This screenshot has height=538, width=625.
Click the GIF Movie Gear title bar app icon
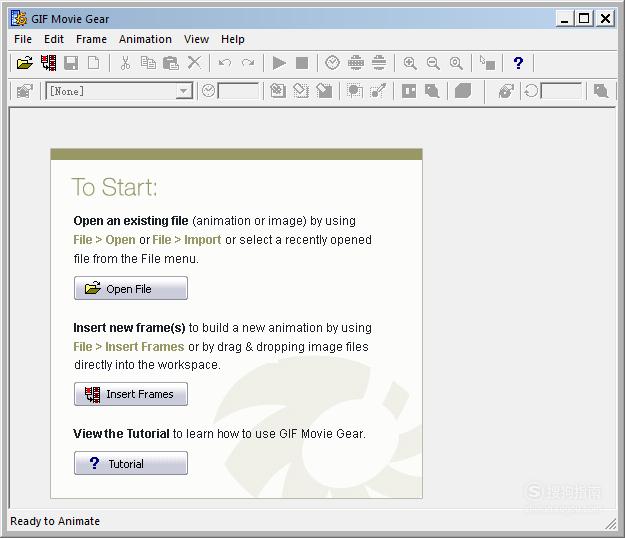point(19,18)
